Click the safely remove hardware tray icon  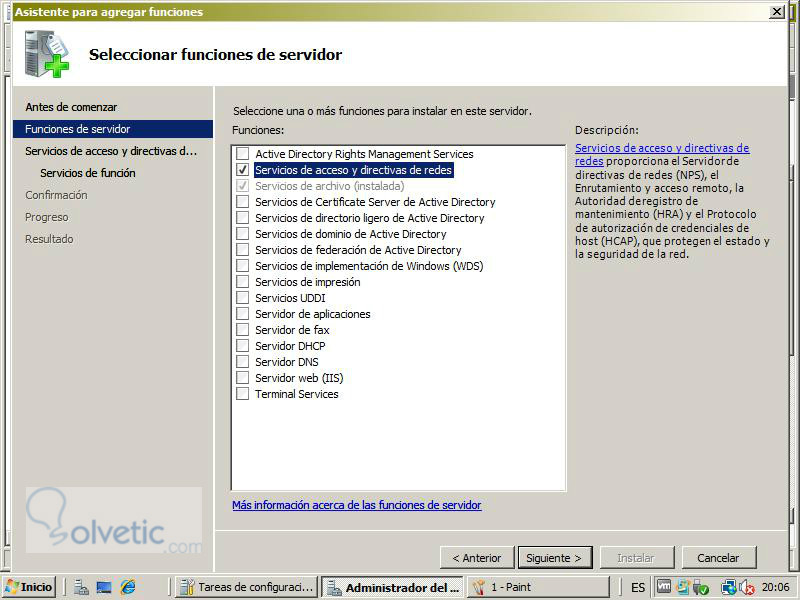701,588
